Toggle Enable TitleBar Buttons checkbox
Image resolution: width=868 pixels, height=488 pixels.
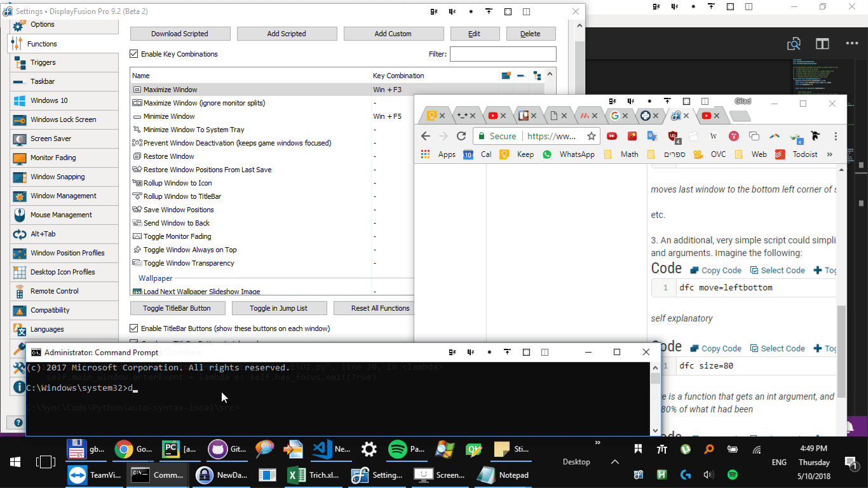click(134, 329)
